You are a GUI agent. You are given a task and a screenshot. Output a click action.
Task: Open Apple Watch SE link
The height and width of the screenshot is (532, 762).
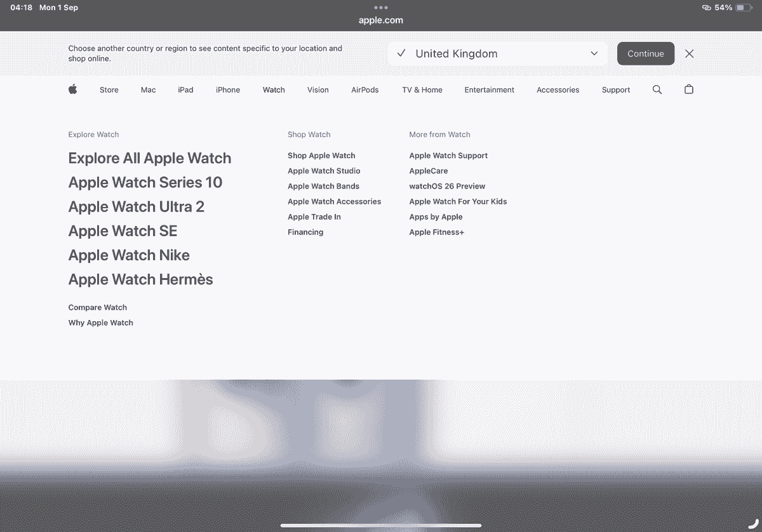click(x=123, y=231)
